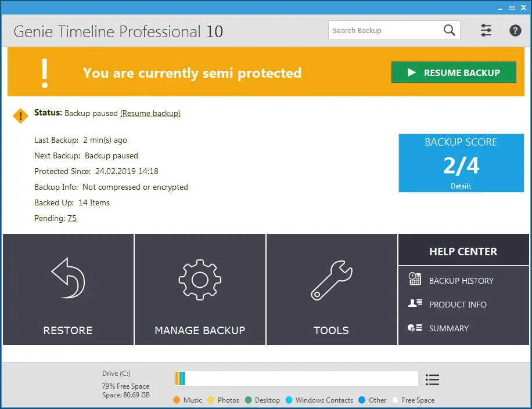532x409 pixels.
Task: Click the Manage Backup gear icon
Action: [x=200, y=280]
